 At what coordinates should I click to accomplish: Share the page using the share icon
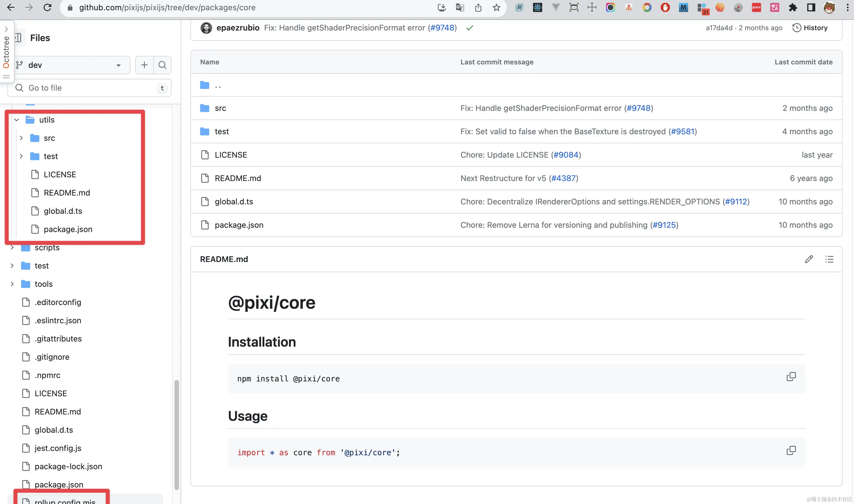tap(478, 7)
